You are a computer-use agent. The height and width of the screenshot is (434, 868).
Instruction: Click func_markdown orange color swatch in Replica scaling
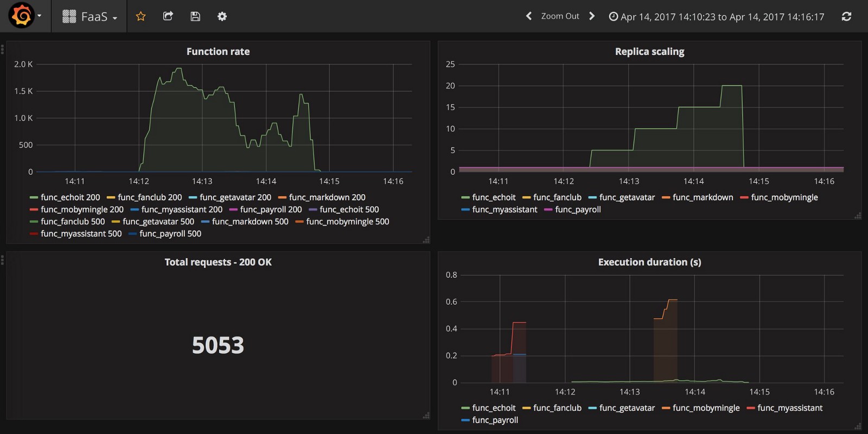coord(666,197)
